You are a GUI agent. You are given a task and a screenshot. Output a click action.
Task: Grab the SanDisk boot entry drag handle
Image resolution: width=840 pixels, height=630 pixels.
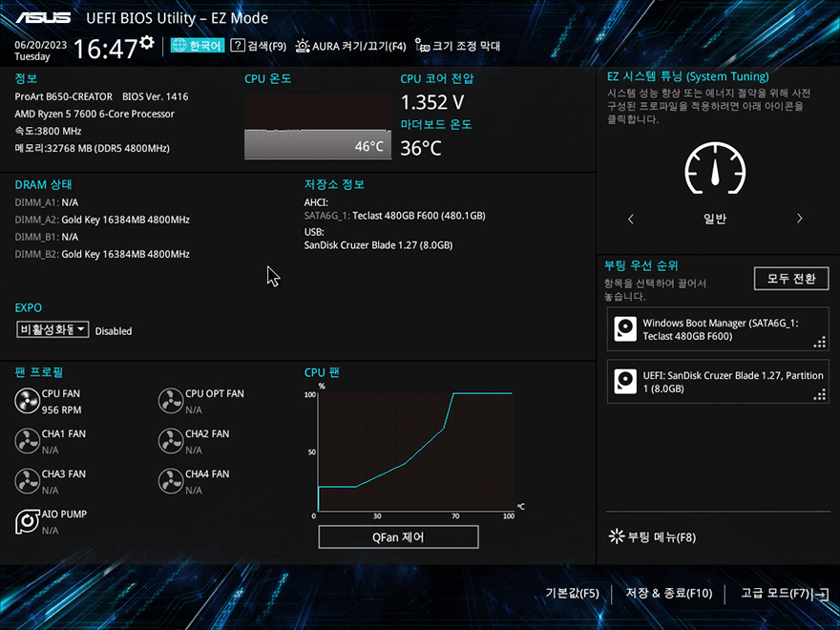pos(820,394)
